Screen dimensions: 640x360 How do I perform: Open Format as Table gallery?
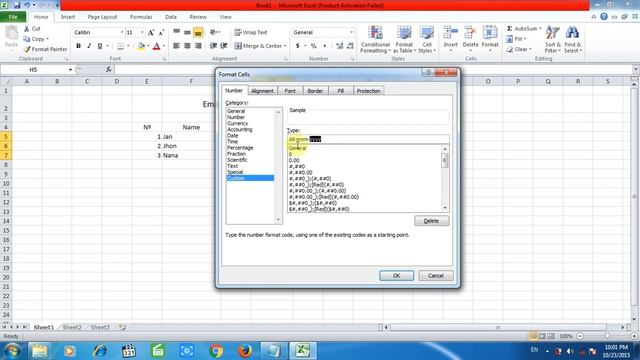click(404, 40)
